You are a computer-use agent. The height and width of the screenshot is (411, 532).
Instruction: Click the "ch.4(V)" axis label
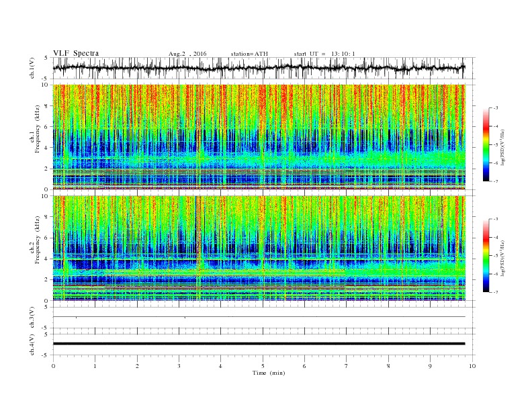tap(32, 345)
